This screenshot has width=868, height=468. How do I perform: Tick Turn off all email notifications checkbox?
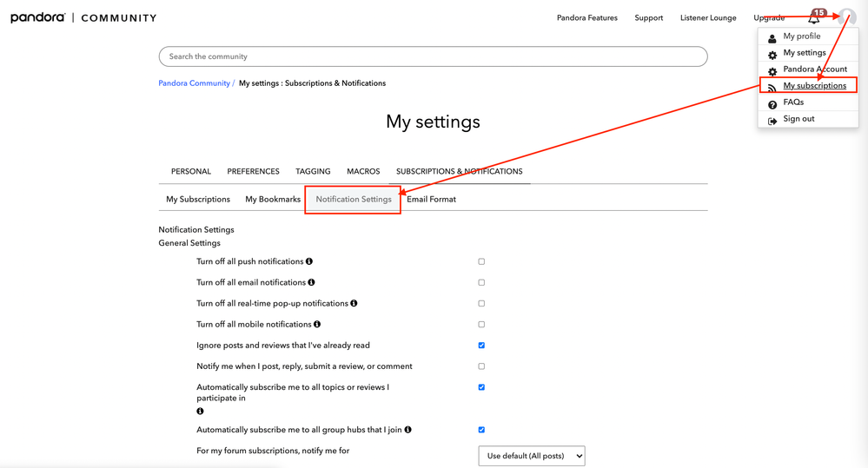(481, 282)
